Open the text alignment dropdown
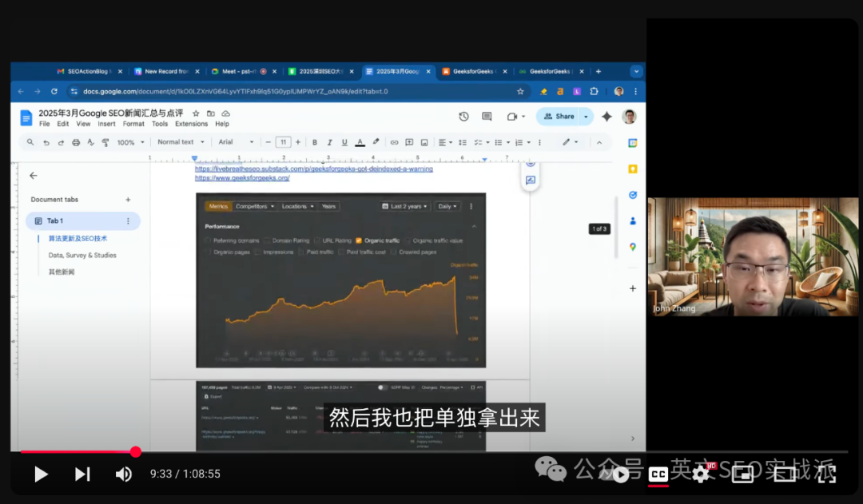This screenshot has height=504, width=863. [x=445, y=142]
